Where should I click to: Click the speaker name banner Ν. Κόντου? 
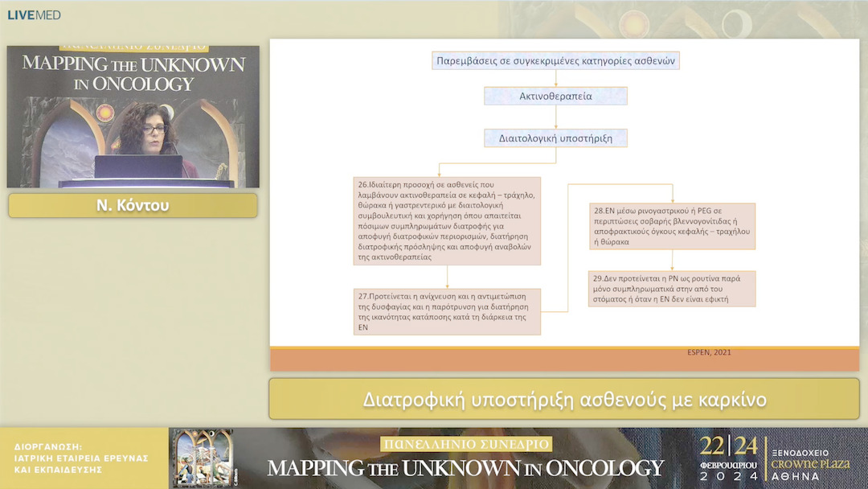click(133, 206)
